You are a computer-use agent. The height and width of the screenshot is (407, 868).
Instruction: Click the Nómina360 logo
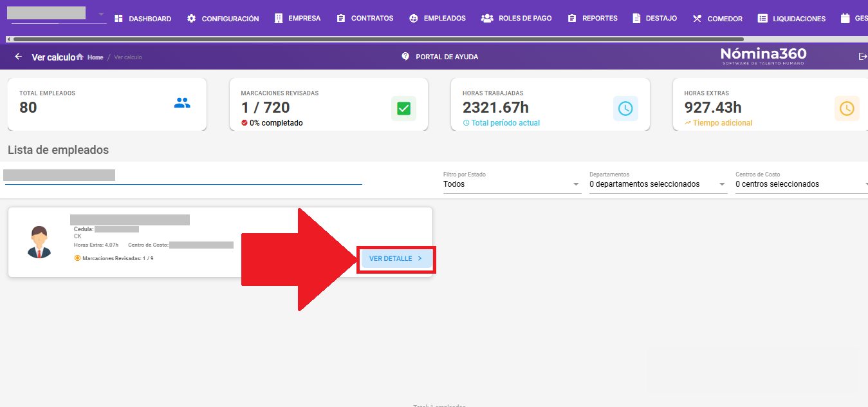click(x=763, y=55)
